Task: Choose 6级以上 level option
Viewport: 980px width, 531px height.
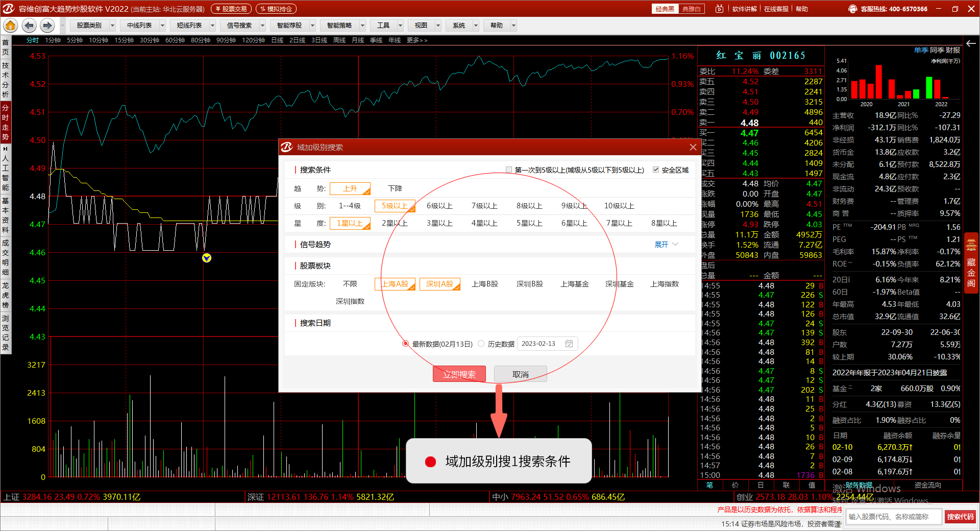Action: 440,206
